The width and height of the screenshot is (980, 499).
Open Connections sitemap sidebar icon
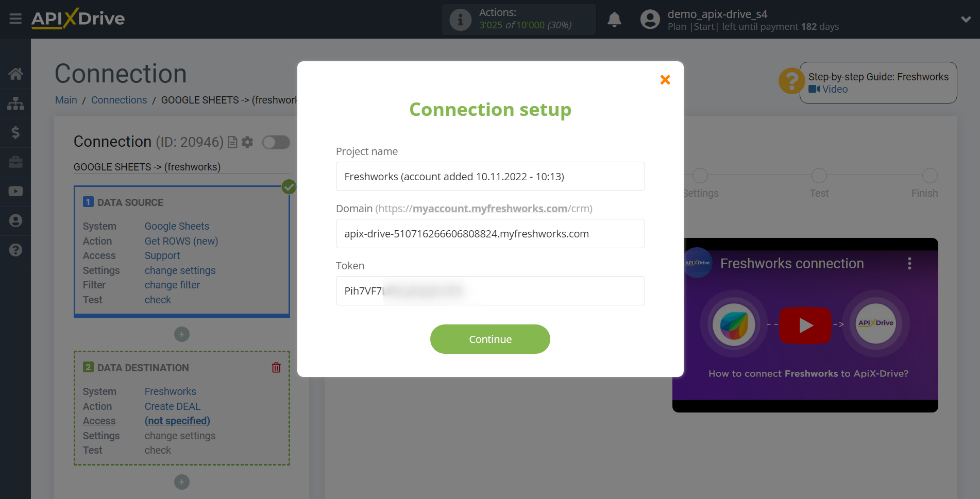15,104
